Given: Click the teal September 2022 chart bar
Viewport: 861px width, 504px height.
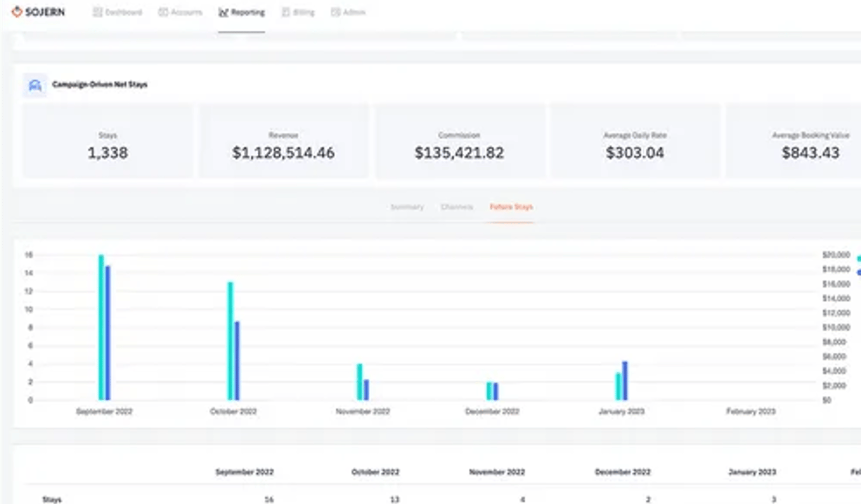Looking at the screenshot, I should (101, 327).
